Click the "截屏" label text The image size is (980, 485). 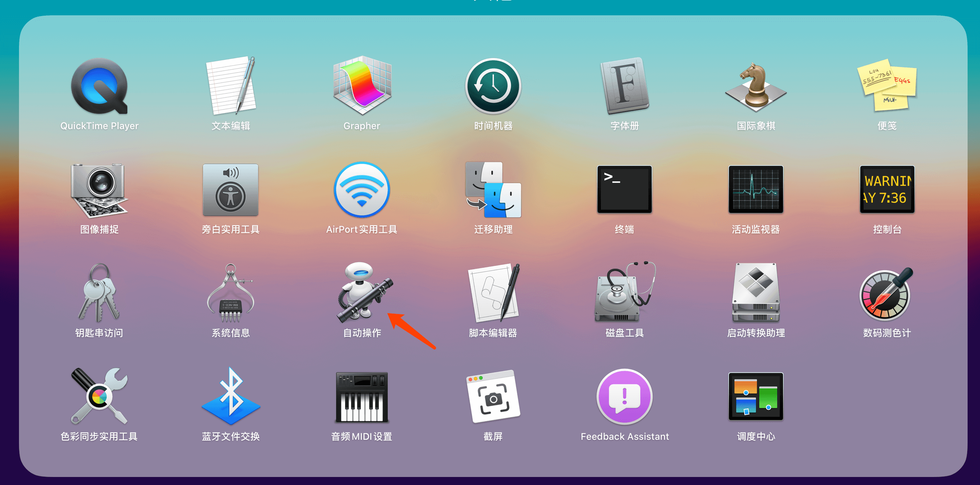click(493, 436)
